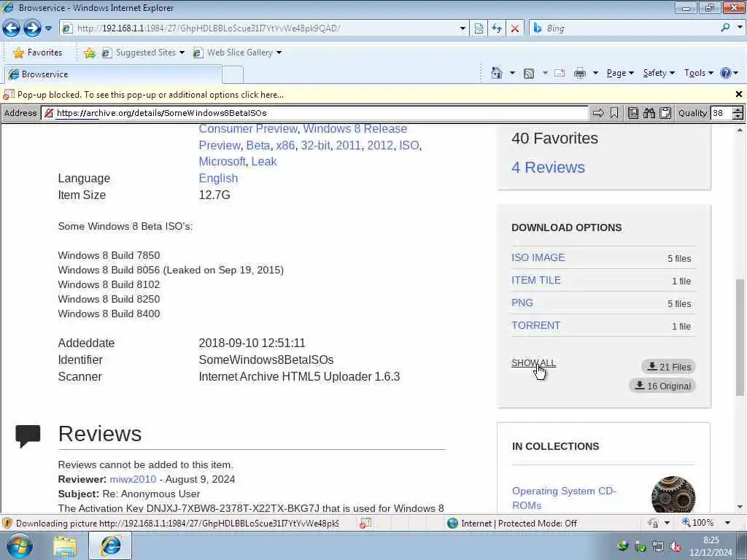Go to the Home page icon

[496, 74]
